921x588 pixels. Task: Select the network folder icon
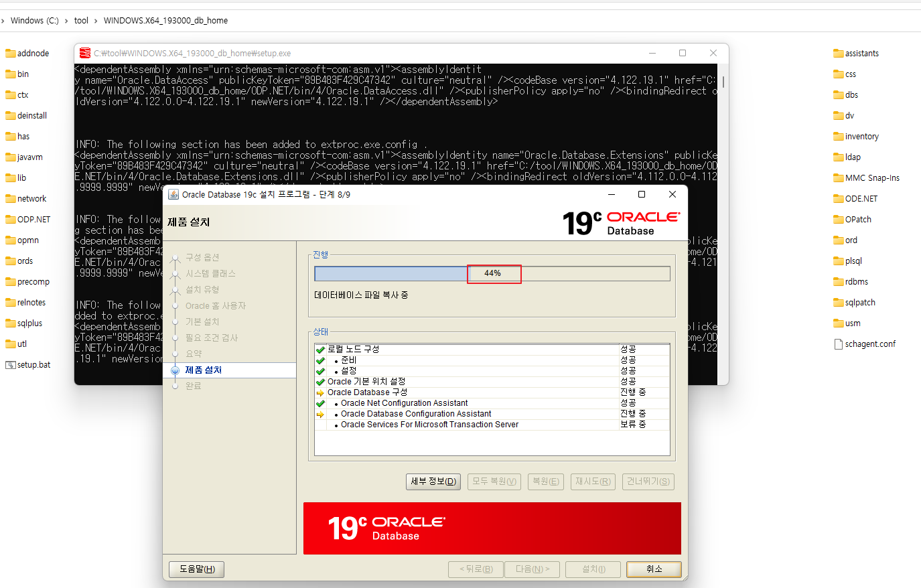click(11, 199)
